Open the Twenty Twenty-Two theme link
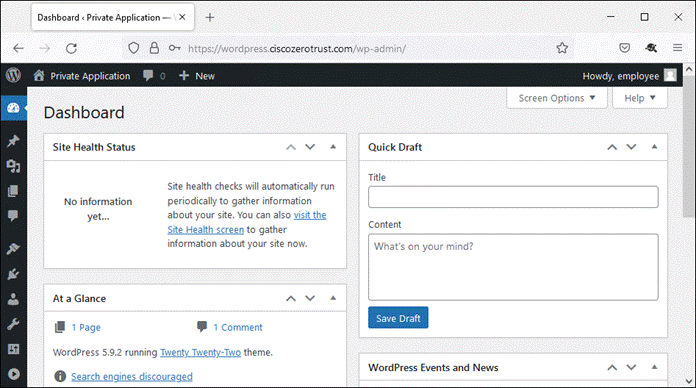Screen dimensions: 696x388 201,352
